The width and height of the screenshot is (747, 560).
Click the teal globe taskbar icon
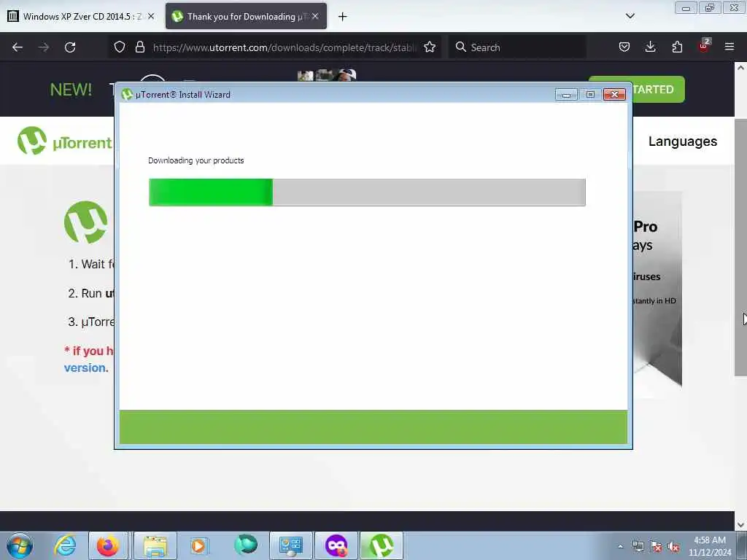coord(245,545)
